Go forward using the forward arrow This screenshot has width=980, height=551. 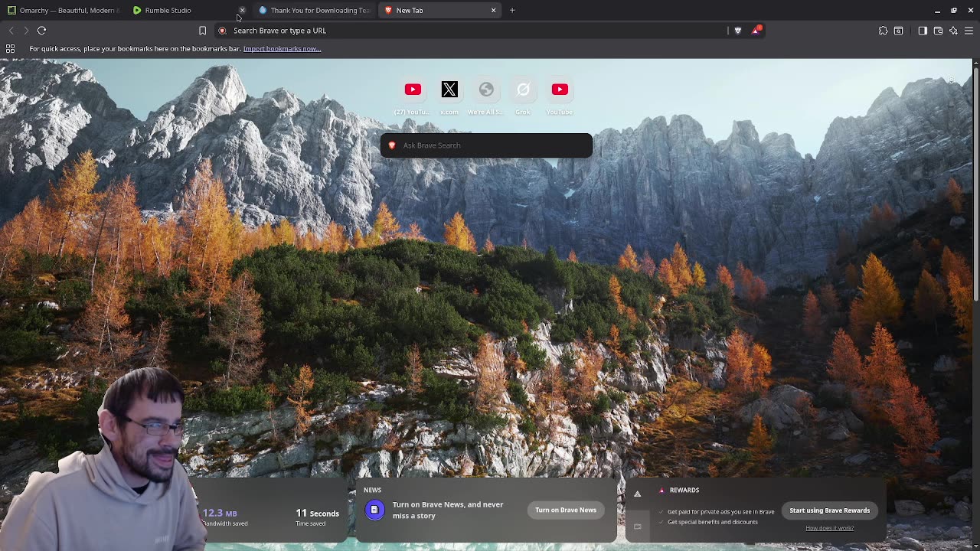26,31
